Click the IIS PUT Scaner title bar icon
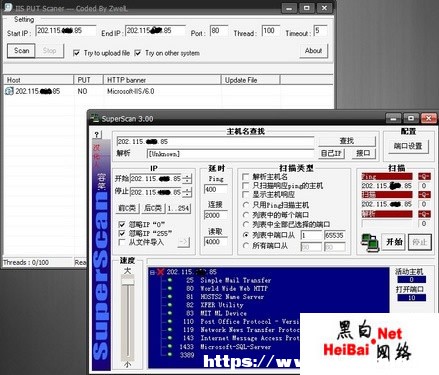The height and width of the screenshot is (375, 439). (x=8, y=8)
